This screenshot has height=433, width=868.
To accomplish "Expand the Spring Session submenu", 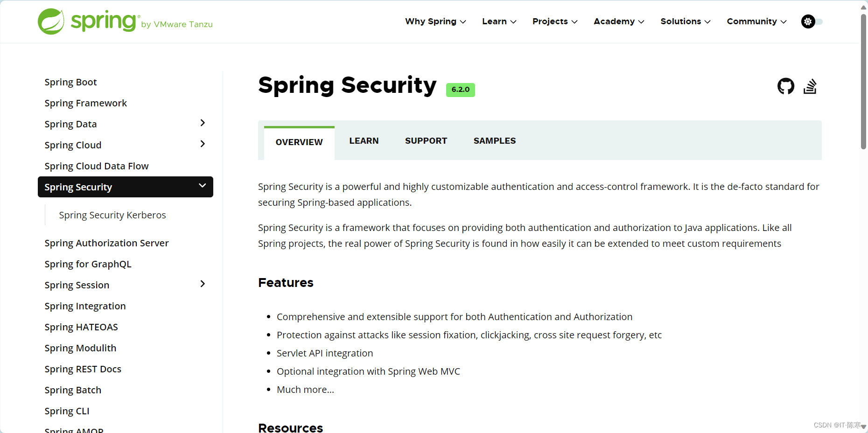I will pos(203,284).
